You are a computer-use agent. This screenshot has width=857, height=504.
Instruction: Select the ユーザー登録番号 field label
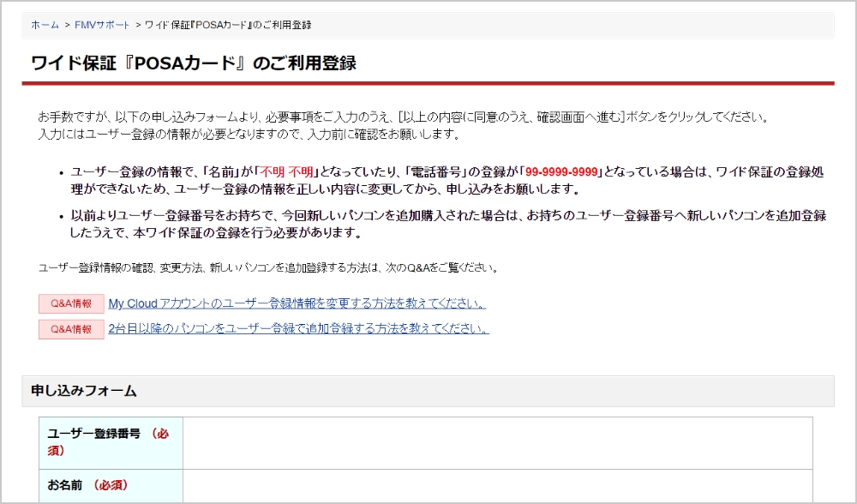94,434
